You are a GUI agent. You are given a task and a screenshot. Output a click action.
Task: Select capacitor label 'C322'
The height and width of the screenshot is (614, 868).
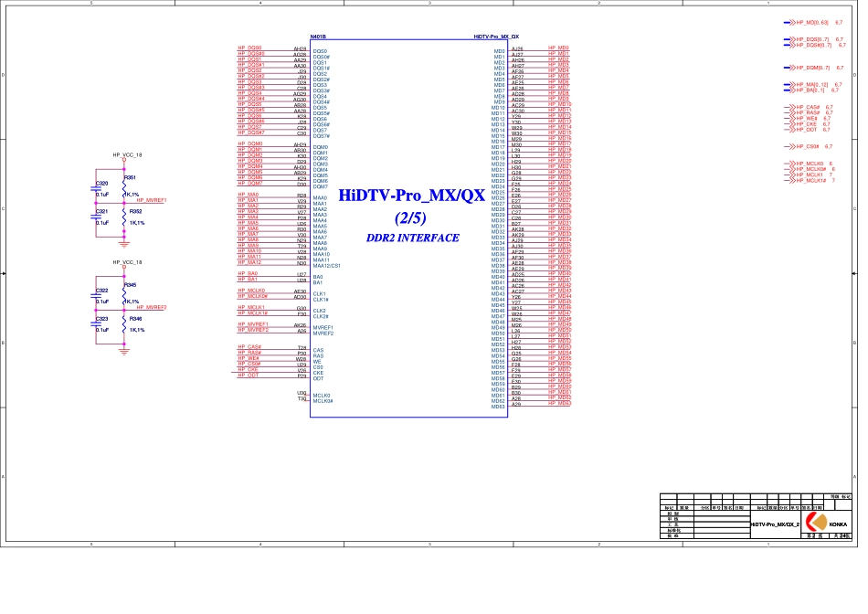pyautogui.click(x=101, y=291)
